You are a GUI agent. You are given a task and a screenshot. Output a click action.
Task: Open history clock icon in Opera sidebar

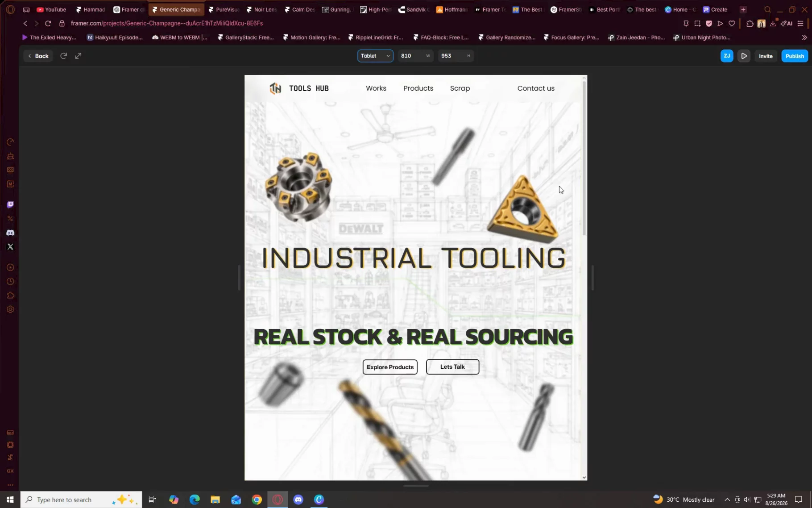(10, 281)
